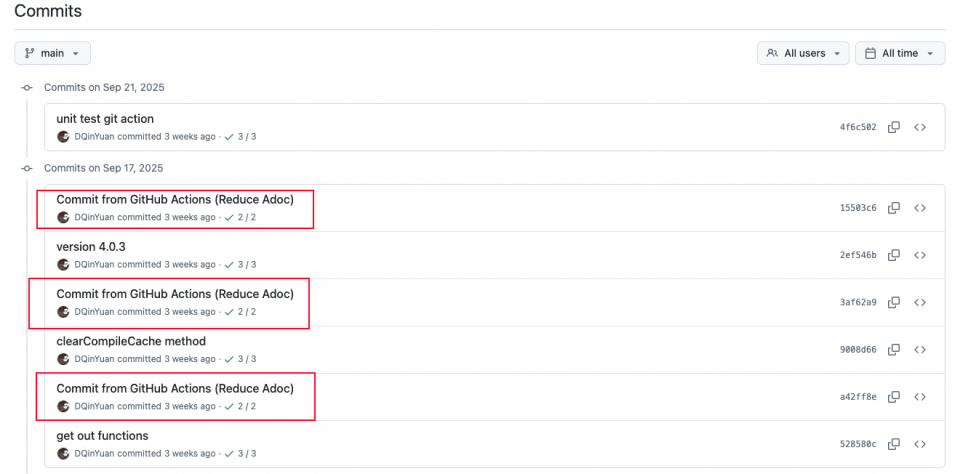Open the 'version 4.0.3' commit
The width and height of the screenshot is (960, 474).
tap(91, 246)
